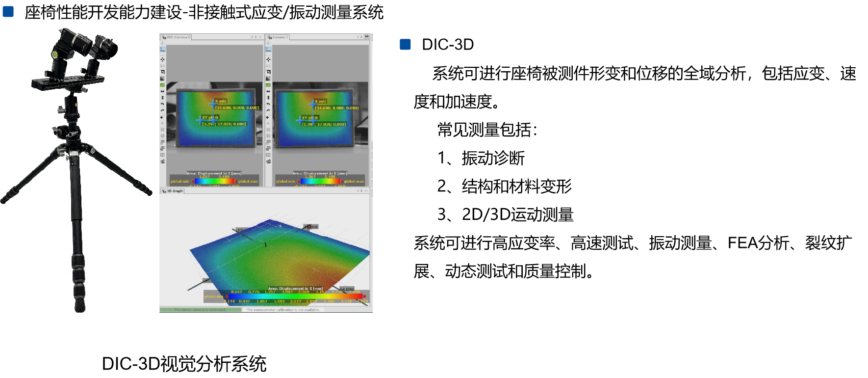Click the grid hash icon in Camera 1 pane

[x=268, y=135]
